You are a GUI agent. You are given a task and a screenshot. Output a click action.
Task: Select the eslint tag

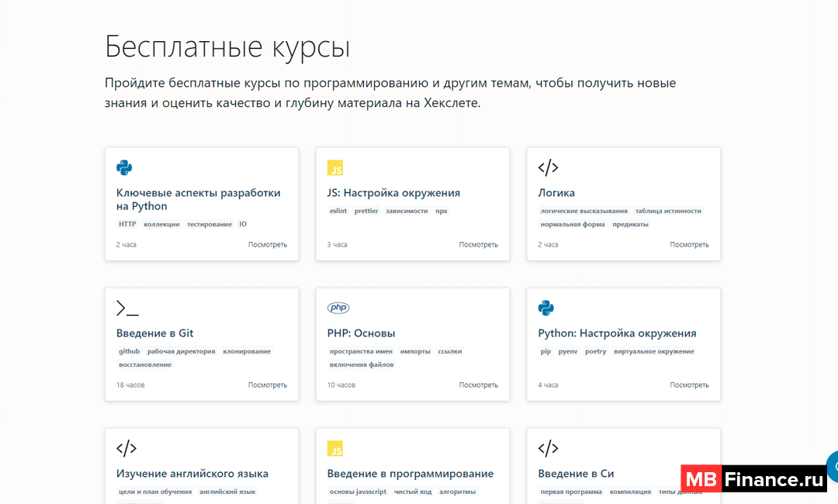click(338, 211)
